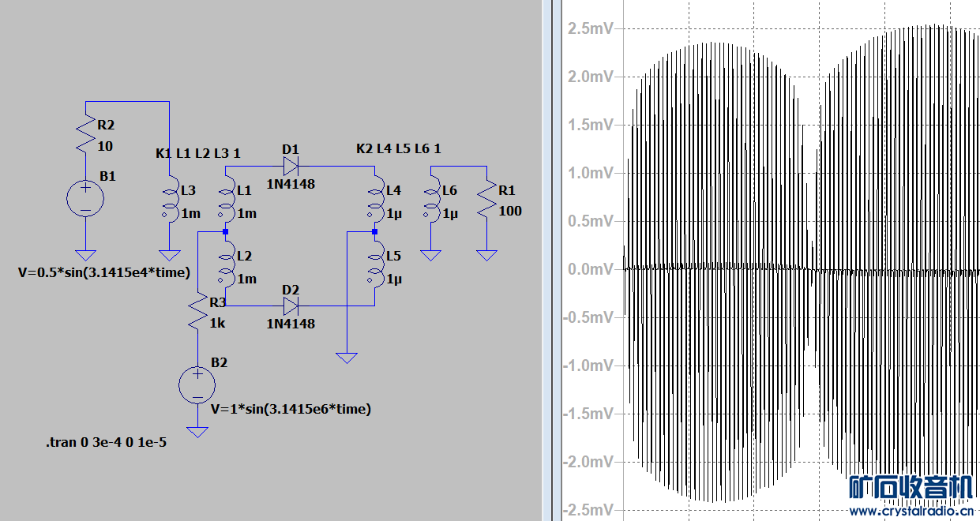Click L4's 1µ inductance value
Viewport: 980px width, 521px height.
(x=395, y=214)
